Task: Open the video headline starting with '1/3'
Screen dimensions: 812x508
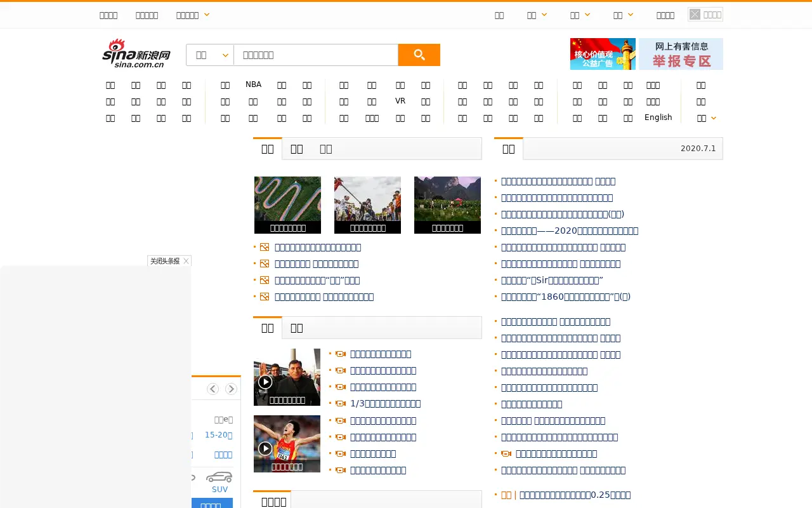Action: 385,404
